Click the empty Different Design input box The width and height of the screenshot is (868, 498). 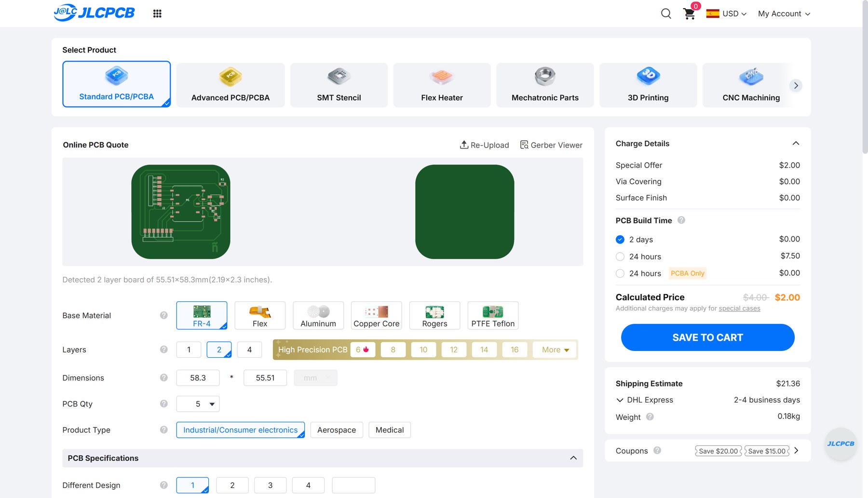(x=353, y=485)
